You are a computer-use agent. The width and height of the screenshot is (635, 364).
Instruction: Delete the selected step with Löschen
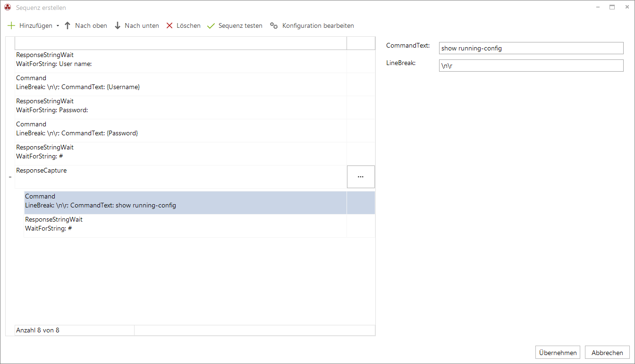click(183, 25)
